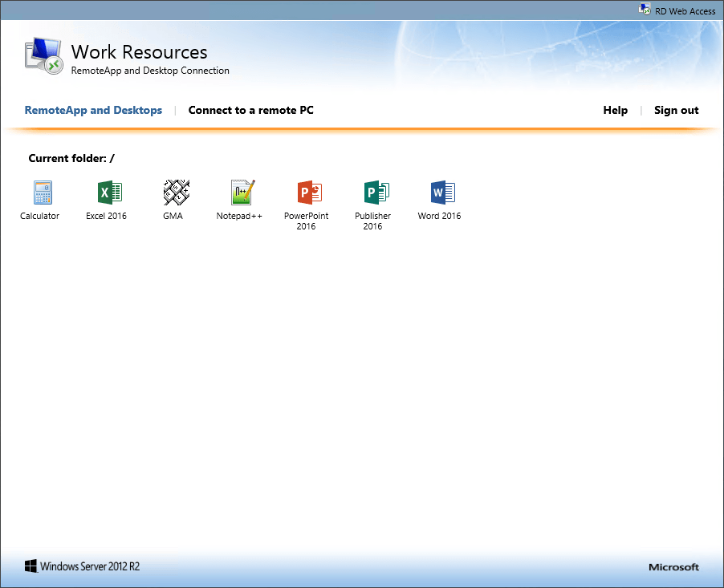This screenshot has height=588, width=724.
Task: Open Publisher 2016 RemoteApp
Action: [373, 193]
